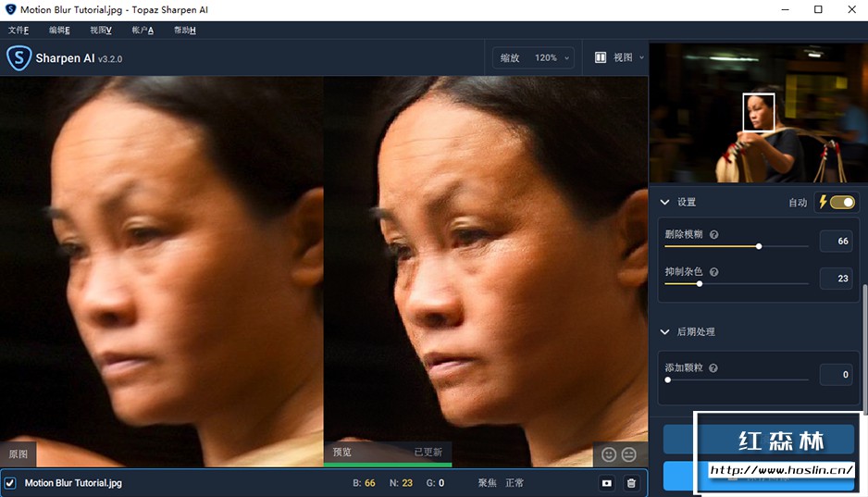Open the 视图 menu in the menu bar
Viewport: 868px width, 497px height.
pyautogui.click(x=101, y=31)
